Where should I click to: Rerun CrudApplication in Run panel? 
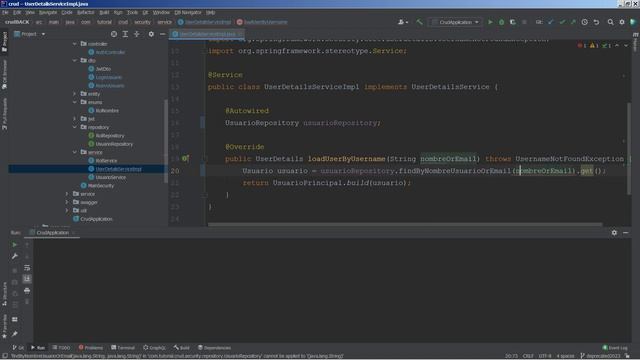[15, 244]
